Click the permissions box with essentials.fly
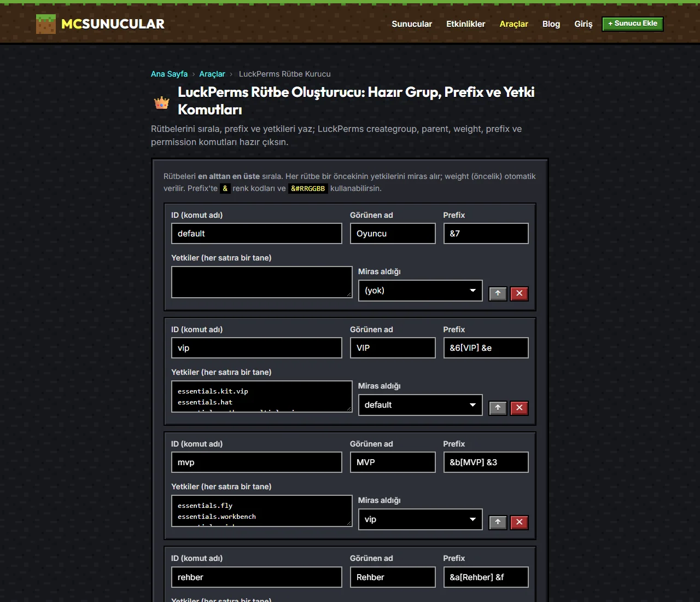Screen dimensions: 700x602 click(262, 511)
